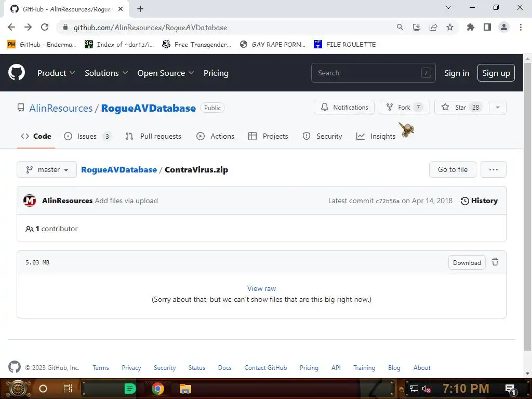Open the master branch selector
532x399 pixels.
click(x=47, y=169)
